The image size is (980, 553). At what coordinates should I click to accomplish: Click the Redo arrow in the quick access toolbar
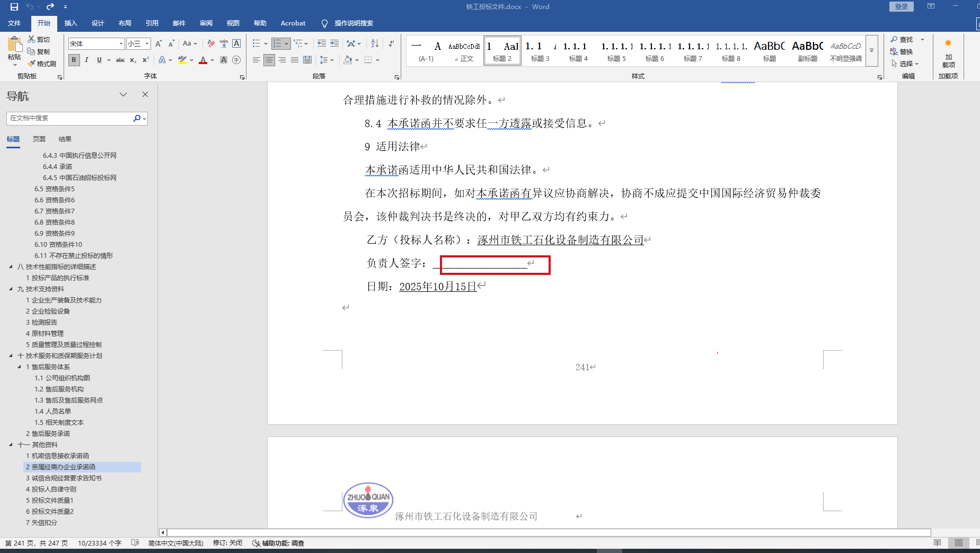pos(50,7)
